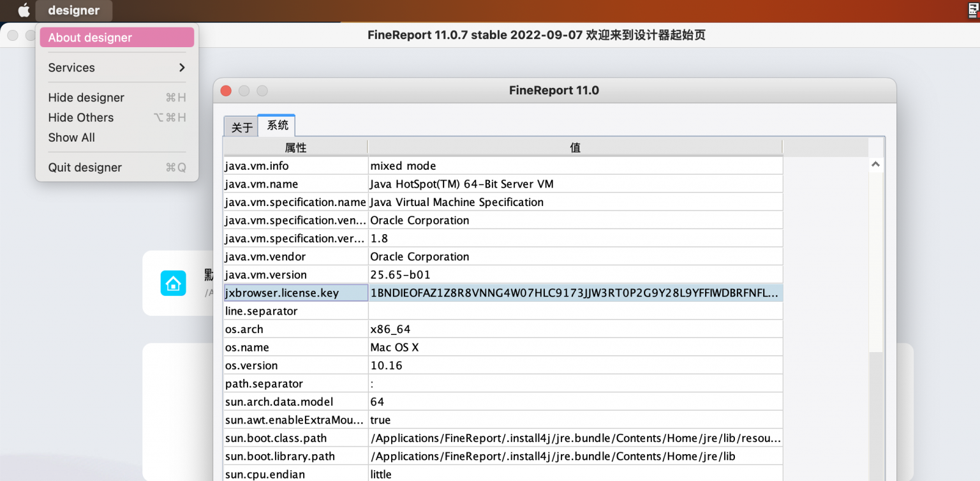Switch to the 关于 tab
Image resolution: width=980 pixels, height=481 pixels.
click(241, 126)
